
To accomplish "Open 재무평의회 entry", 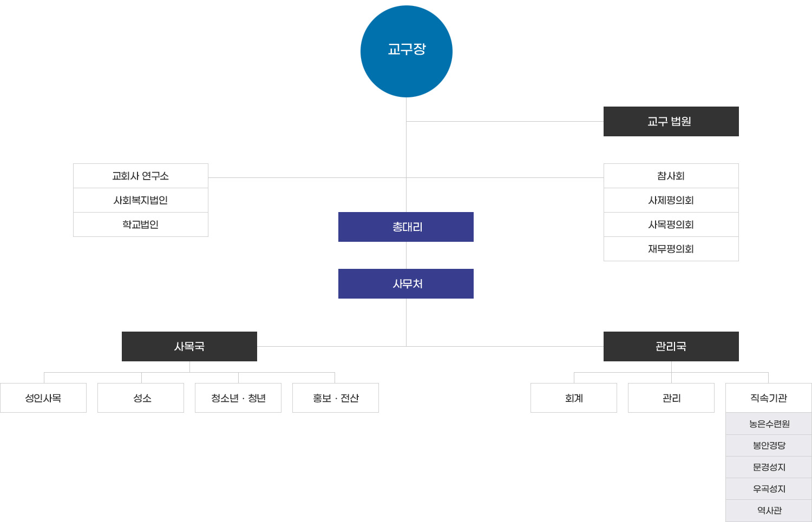I will point(671,249).
